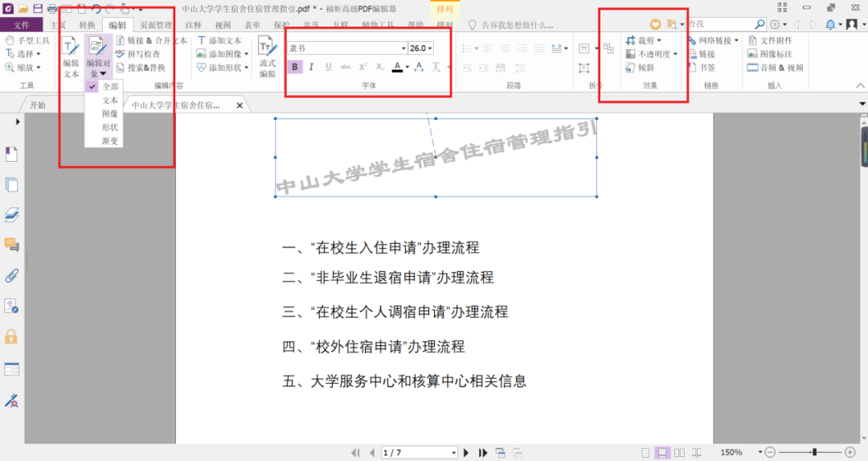The image size is (868, 461).
Task: Open the 不透明度 opacity dropdown
Action: click(x=675, y=54)
